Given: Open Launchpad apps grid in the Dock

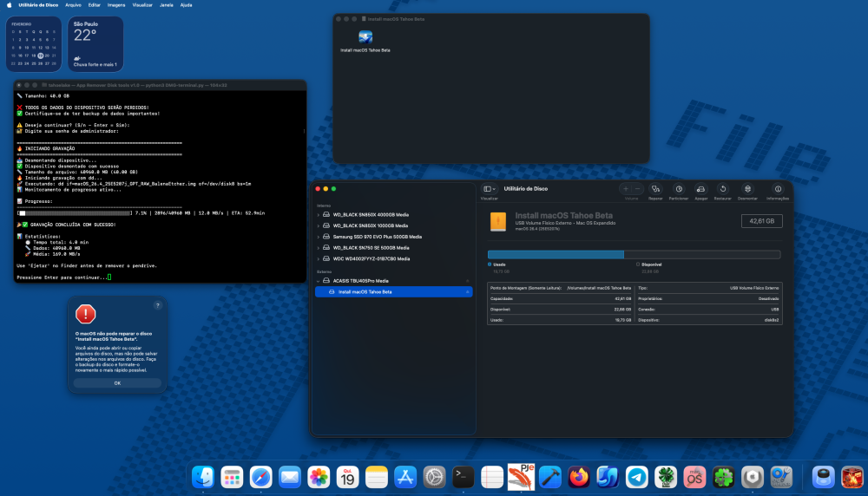Looking at the screenshot, I should 232,477.
